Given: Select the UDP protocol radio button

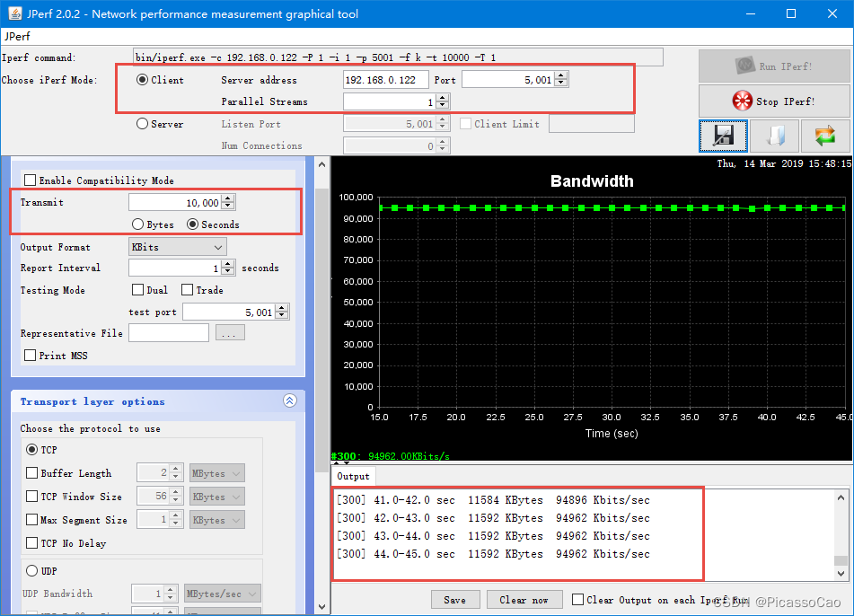Looking at the screenshot, I should 32,570.
